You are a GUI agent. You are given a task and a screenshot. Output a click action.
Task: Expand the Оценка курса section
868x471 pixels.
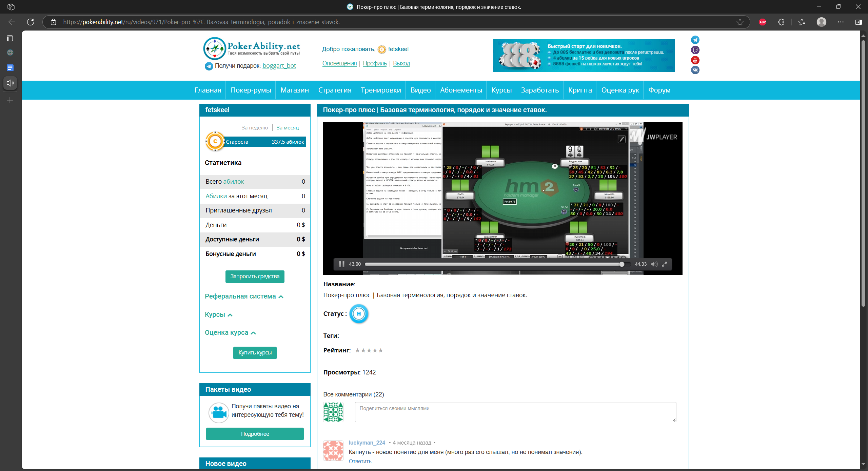230,333
